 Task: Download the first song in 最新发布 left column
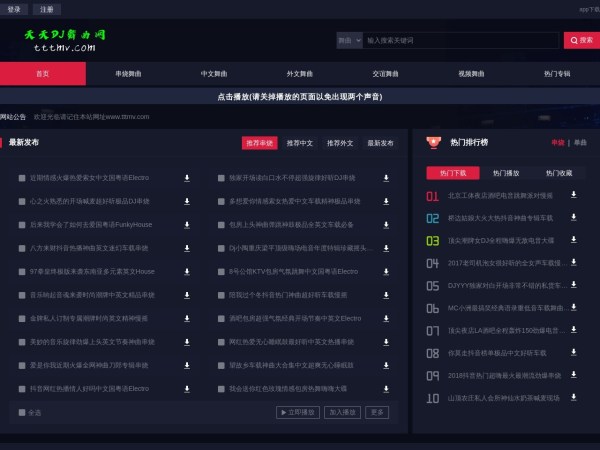tap(187, 177)
